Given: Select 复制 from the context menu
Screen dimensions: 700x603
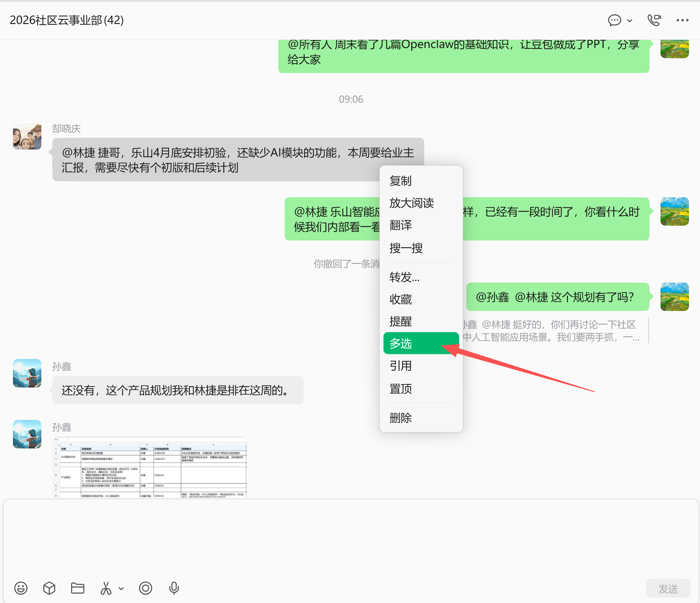Looking at the screenshot, I should pyautogui.click(x=421, y=180).
